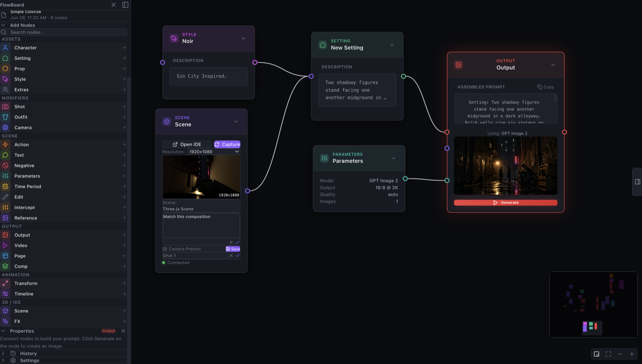Click the assembled prompt scrollbar
The height and width of the screenshot is (364, 642).
555,98
